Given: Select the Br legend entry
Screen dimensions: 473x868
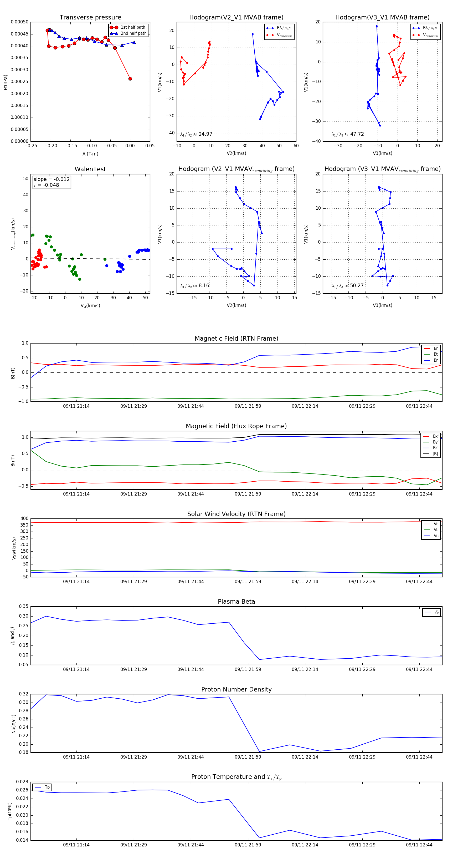Looking at the screenshot, I should (431, 349).
